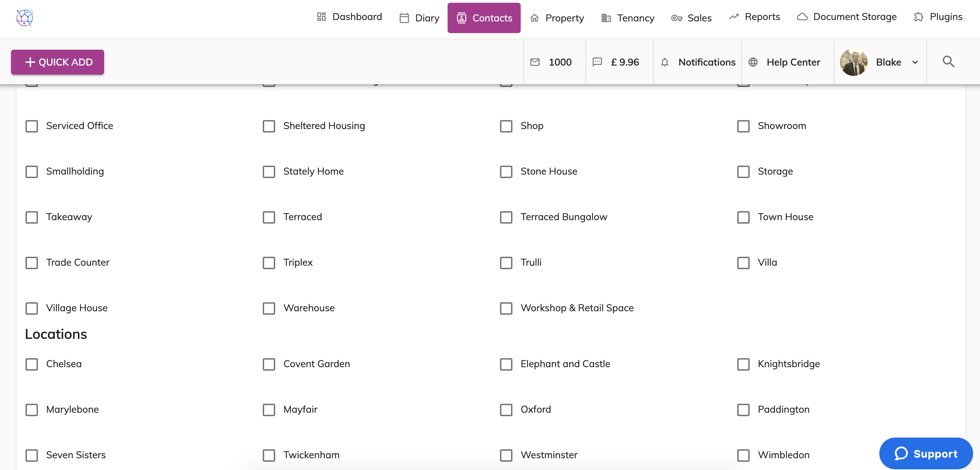
Task: Open the Support chat button
Action: (926, 453)
